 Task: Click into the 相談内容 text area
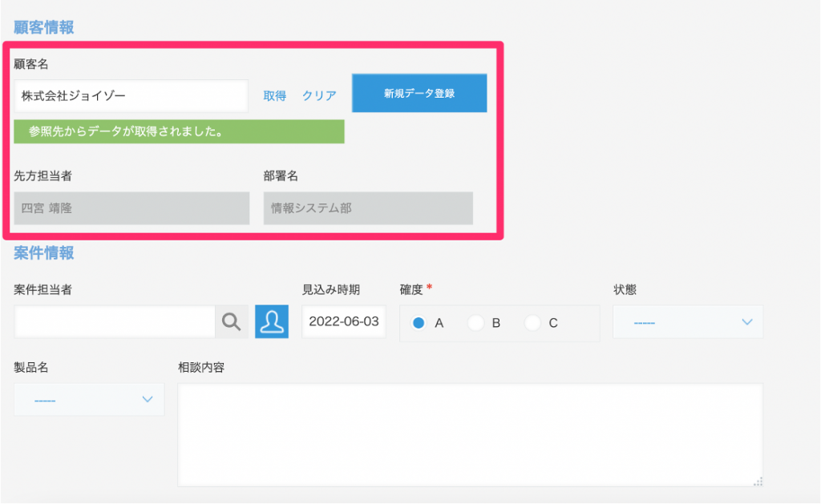pos(470,435)
